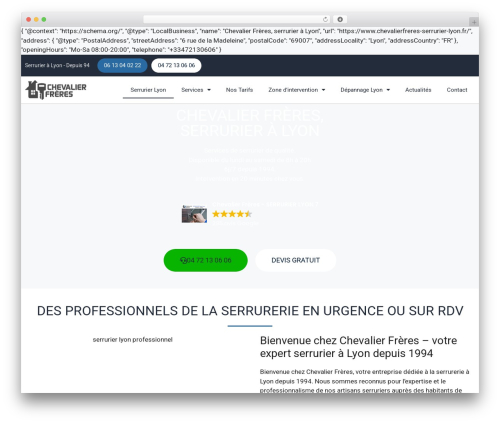Open the Serrurier Lyon menu item
The image size is (500, 423).
[148, 90]
